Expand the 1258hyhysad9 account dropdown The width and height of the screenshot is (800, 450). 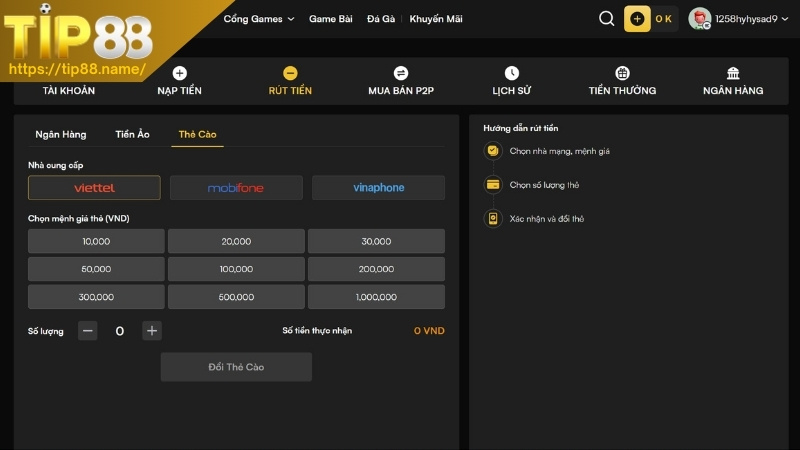tap(784, 19)
